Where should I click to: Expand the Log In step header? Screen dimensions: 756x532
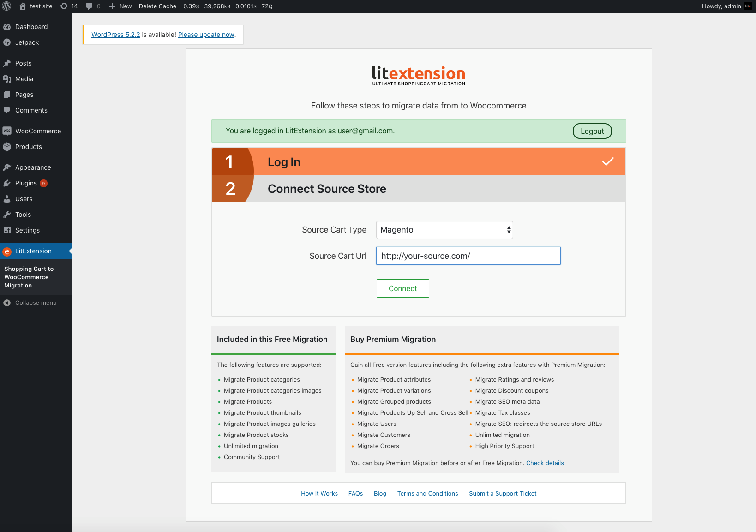[x=418, y=162]
